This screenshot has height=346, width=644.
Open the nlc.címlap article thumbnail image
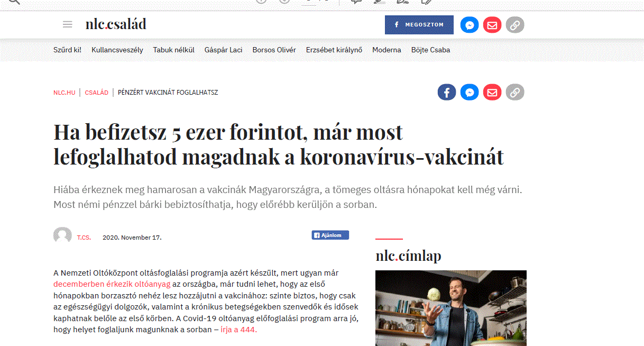point(451,308)
